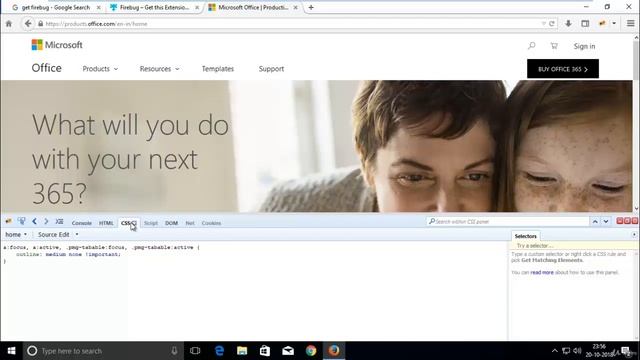Open the shopping cart icon
The height and width of the screenshot is (360, 640).
point(554,46)
